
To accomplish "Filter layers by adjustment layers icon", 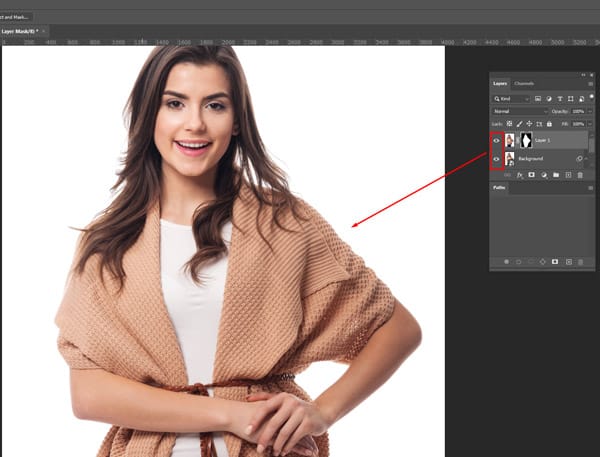I will (549, 99).
